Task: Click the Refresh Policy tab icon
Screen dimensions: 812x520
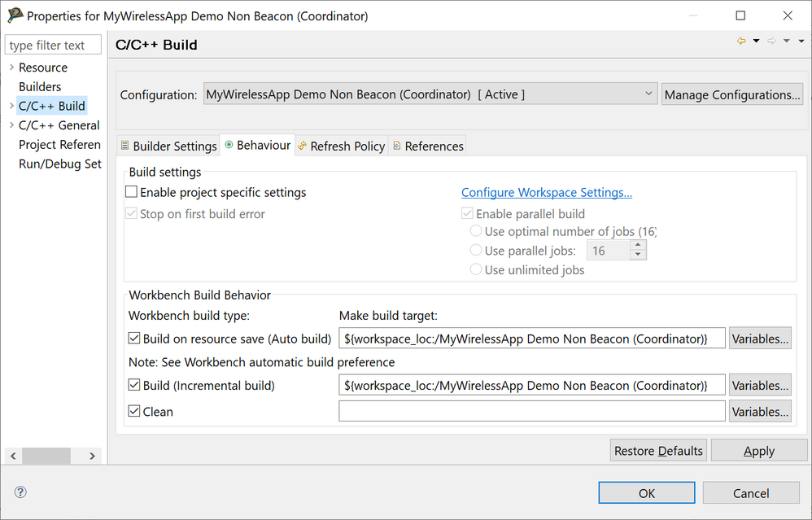Action: point(303,146)
